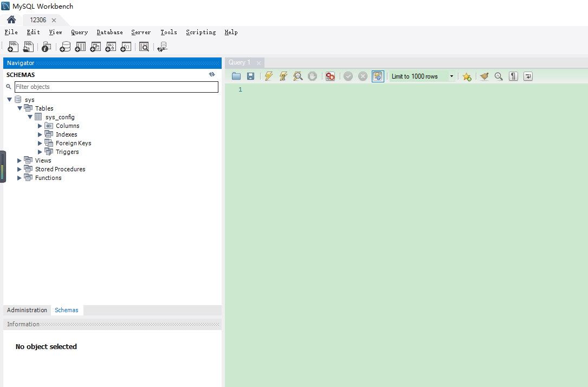Expand the Views folder
The width and height of the screenshot is (588, 387).
19,160
